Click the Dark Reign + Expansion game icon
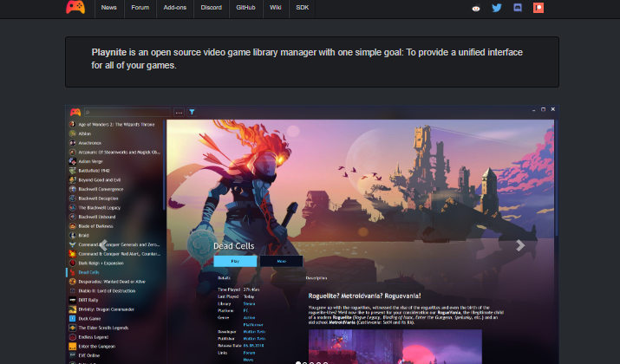Image resolution: width=620 pixels, height=364 pixels. [72, 263]
